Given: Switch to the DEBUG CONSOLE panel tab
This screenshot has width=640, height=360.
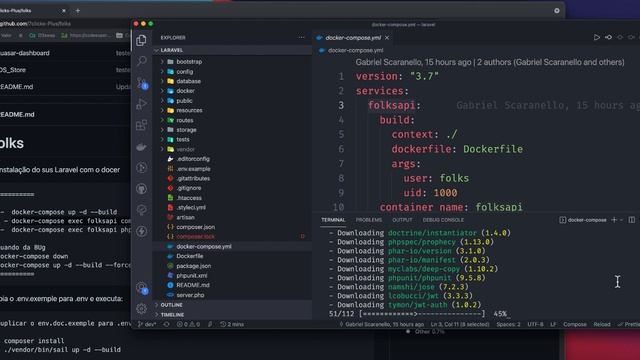Looking at the screenshot, I should click(443, 220).
